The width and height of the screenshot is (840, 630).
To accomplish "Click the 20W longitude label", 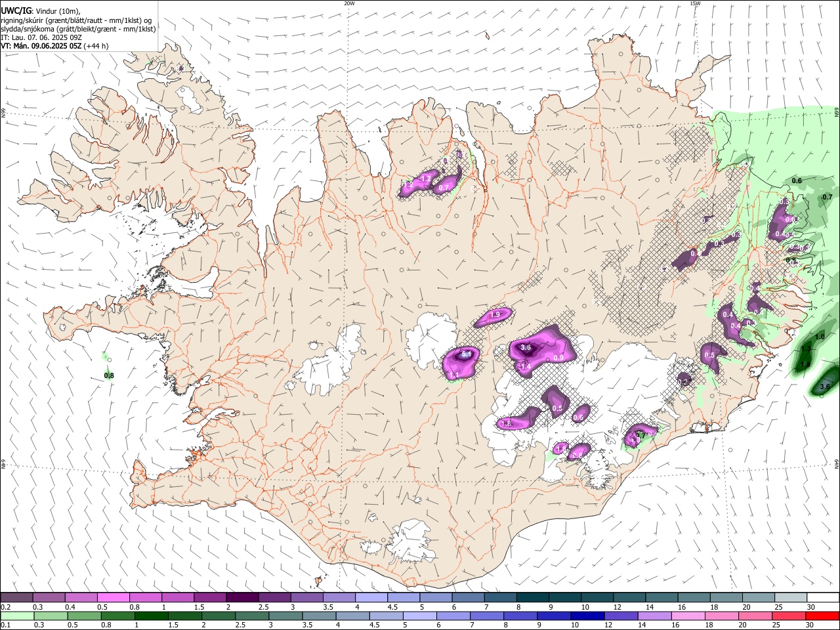I will point(349,3).
